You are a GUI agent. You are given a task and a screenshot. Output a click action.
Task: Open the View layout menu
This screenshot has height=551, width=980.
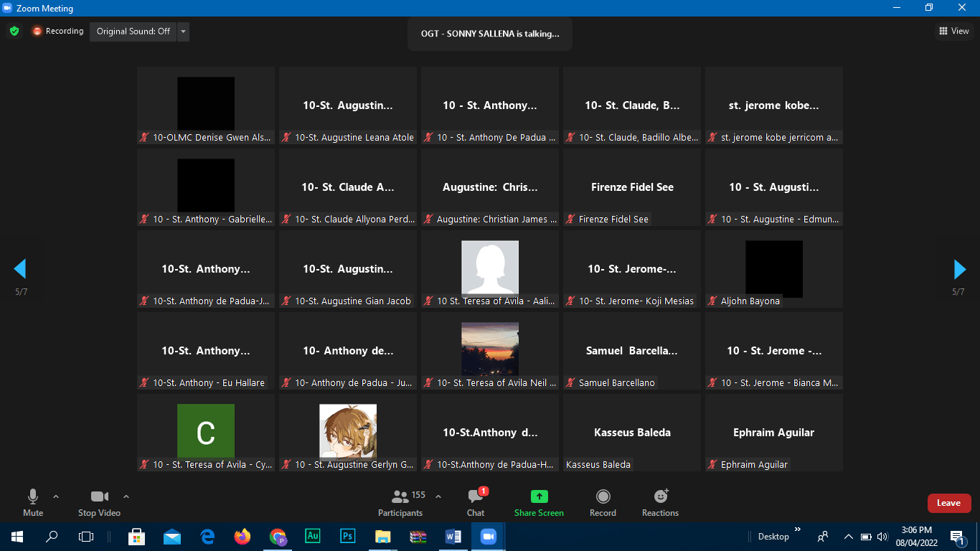[x=954, y=31]
